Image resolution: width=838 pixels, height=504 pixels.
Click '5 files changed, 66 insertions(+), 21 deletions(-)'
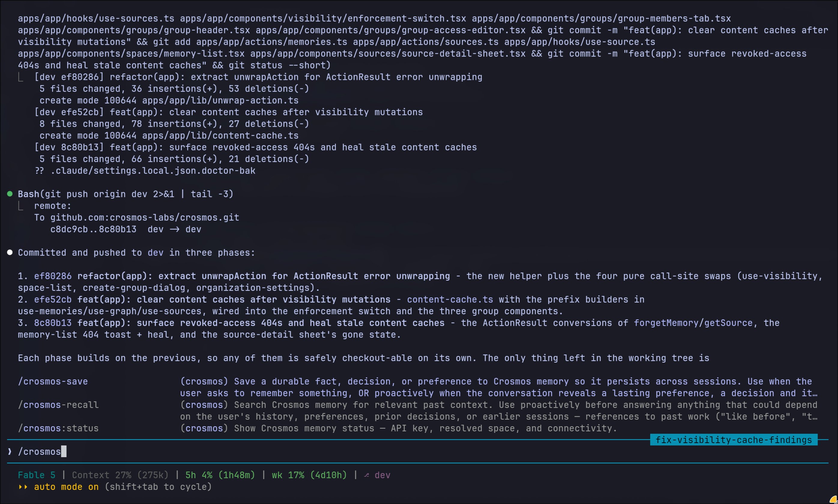click(174, 159)
